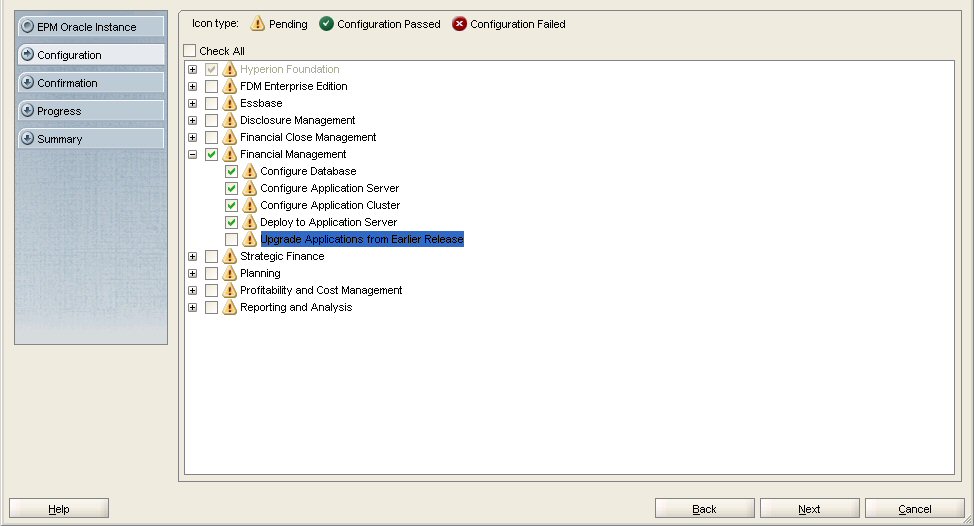Check the FDM Enterprise Edition checkbox
974x526 pixels.
211,86
